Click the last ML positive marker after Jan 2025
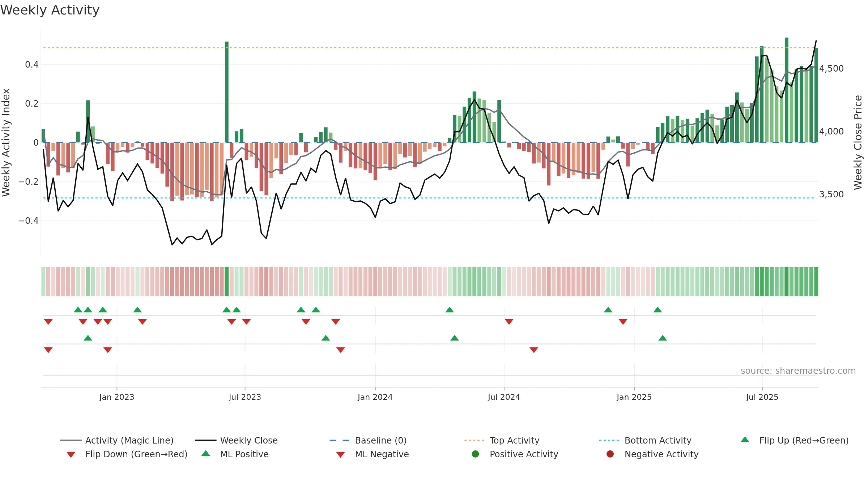Viewport: 868px width, 488px height. [x=663, y=338]
